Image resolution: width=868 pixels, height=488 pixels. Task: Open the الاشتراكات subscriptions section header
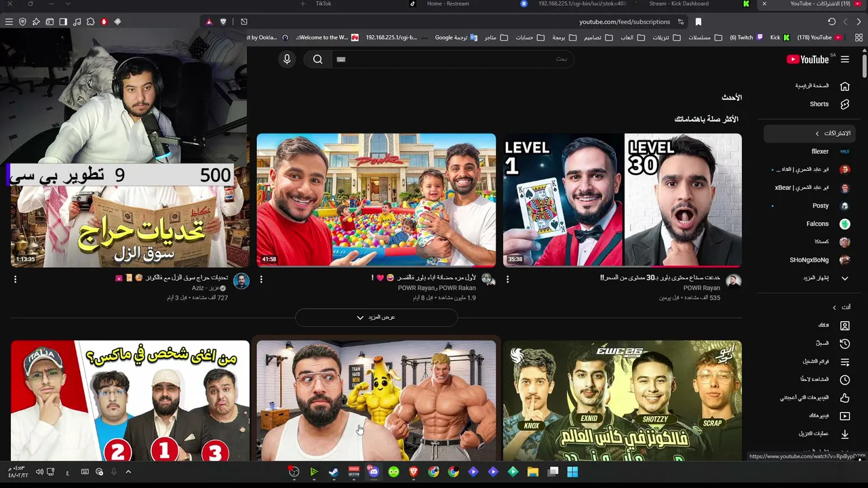(x=810, y=134)
